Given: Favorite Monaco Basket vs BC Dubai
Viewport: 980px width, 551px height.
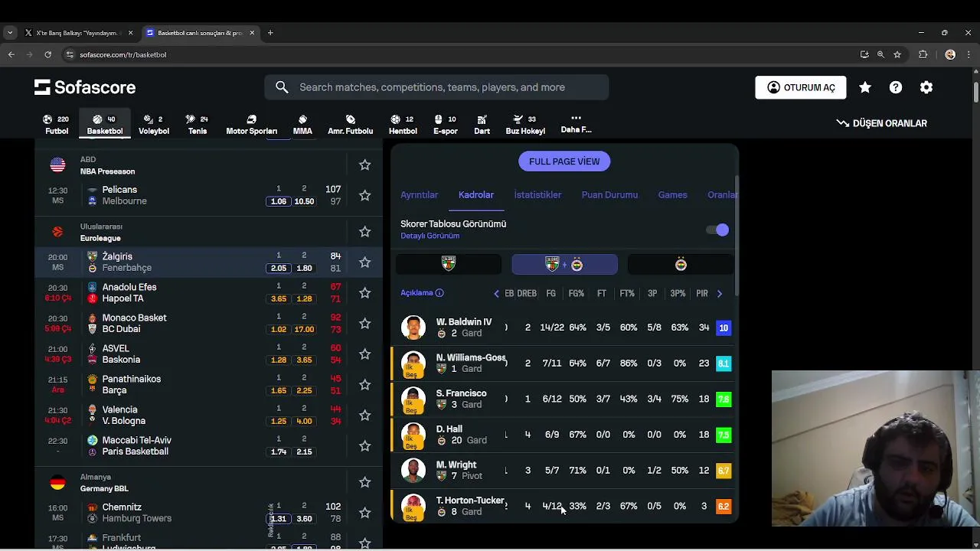Looking at the screenshot, I should [364, 324].
